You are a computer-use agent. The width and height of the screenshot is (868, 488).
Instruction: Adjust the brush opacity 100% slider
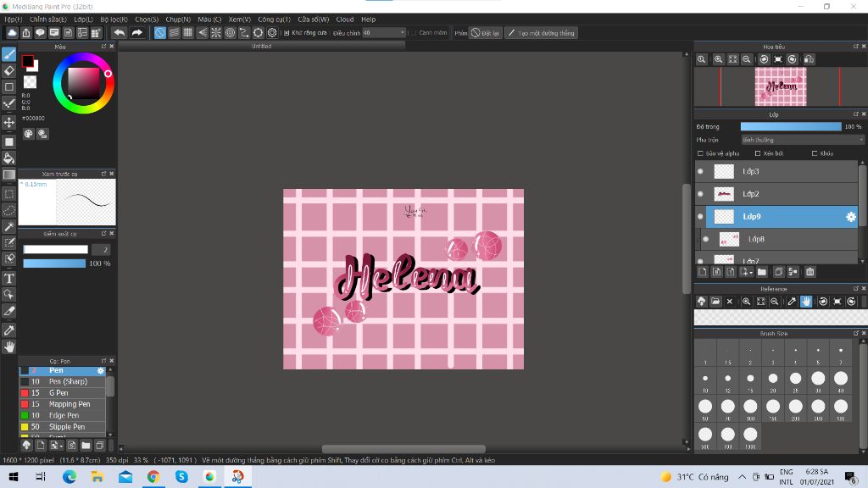click(54, 263)
